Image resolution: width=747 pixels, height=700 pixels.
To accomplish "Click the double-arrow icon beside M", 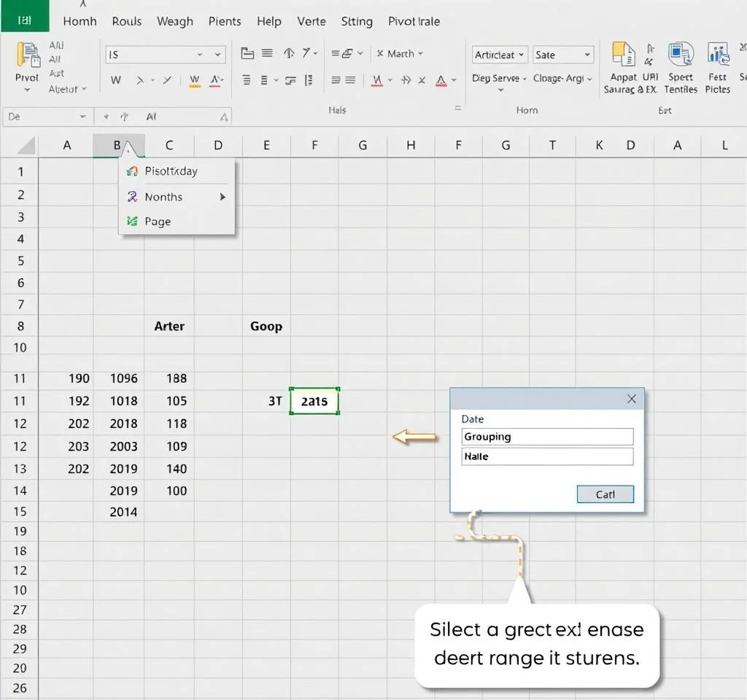I will (406, 80).
